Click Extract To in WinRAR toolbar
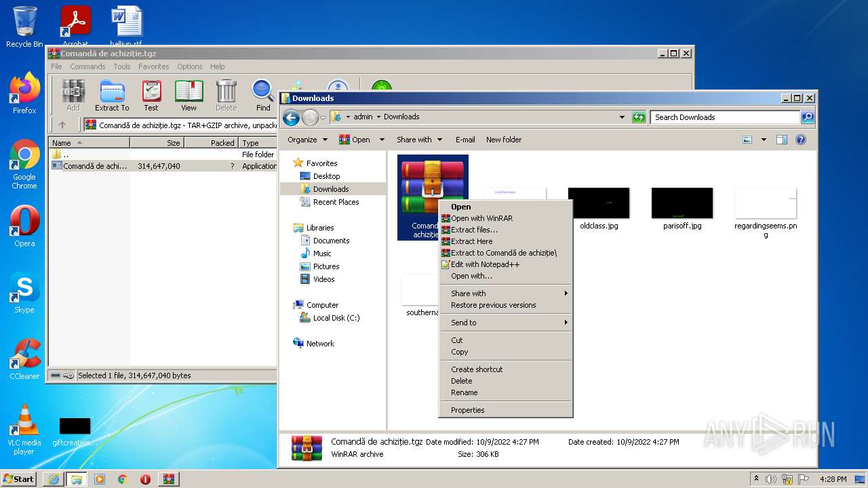The height and width of the screenshot is (488, 868). (x=112, y=96)
